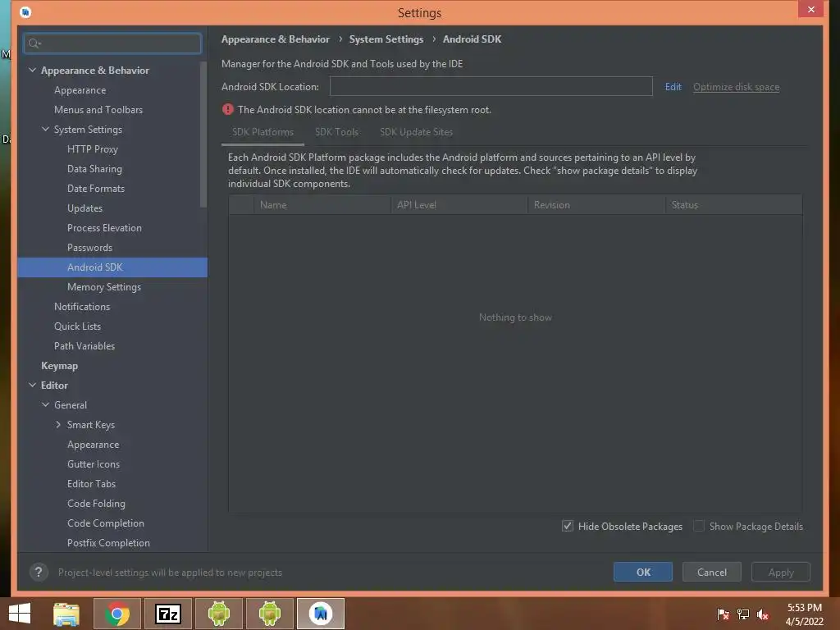Click the search magnifier icon in settings
The image size is (840, 630).
(34, 43)
